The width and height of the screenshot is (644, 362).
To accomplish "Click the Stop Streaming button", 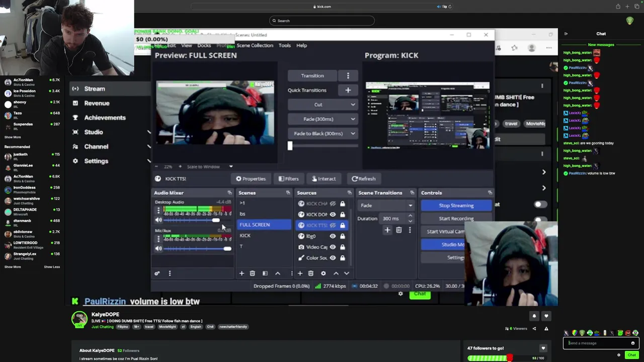I will point(456,205).
